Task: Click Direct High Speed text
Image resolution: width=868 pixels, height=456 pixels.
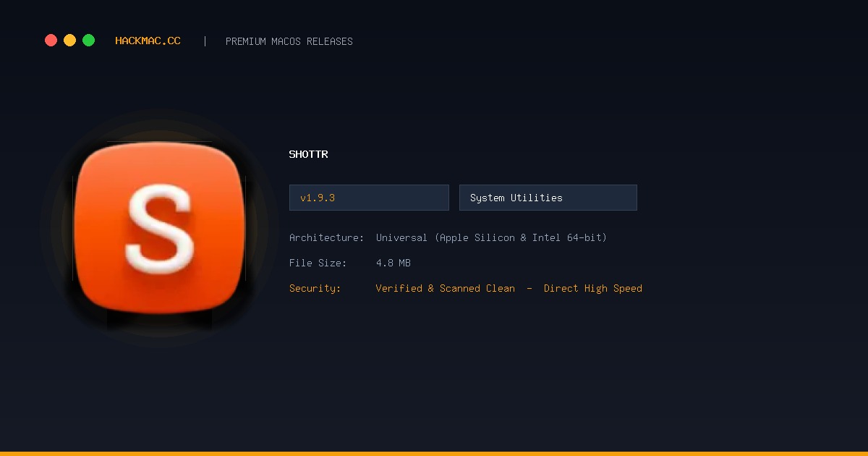Action: point(593,288)
